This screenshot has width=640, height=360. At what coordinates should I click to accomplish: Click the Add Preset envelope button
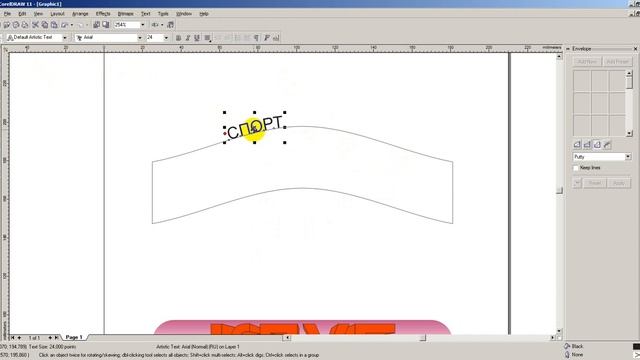click(617, 62)
